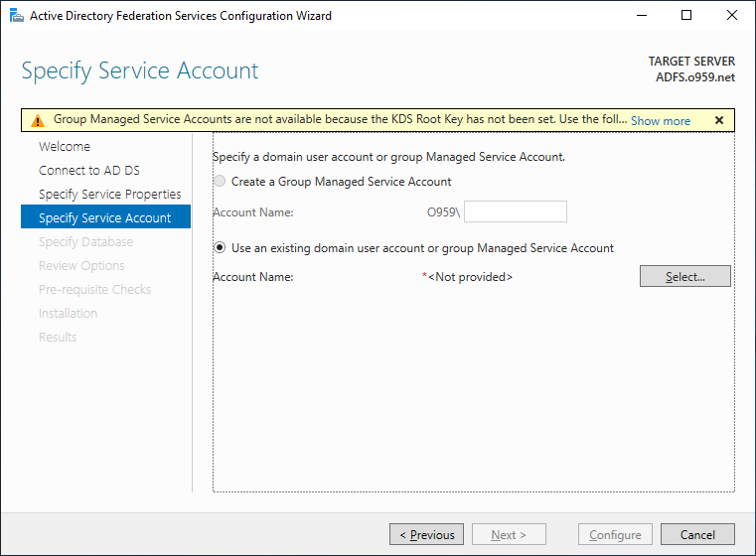Expand the warning with Show more
Viewport: 756px width, 556px height.
661,121
